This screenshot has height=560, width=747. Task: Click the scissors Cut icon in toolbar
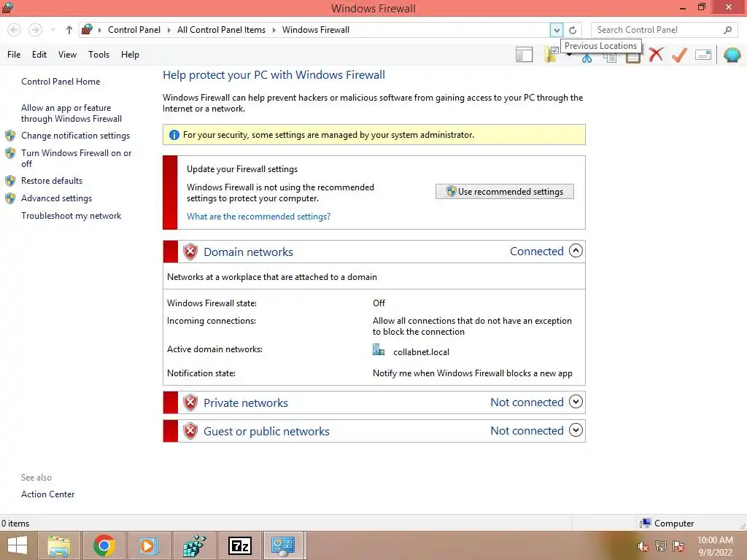(587, 58)
